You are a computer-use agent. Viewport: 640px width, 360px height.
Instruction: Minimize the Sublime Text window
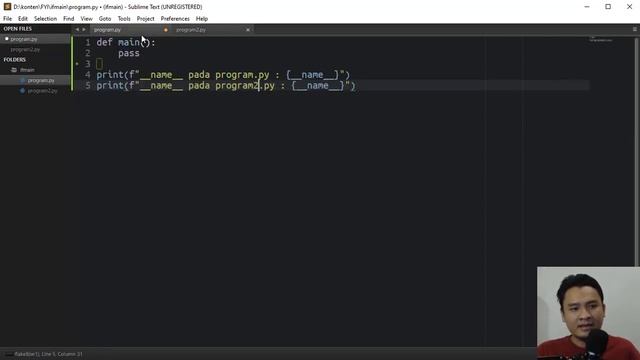tap(587, 7)
